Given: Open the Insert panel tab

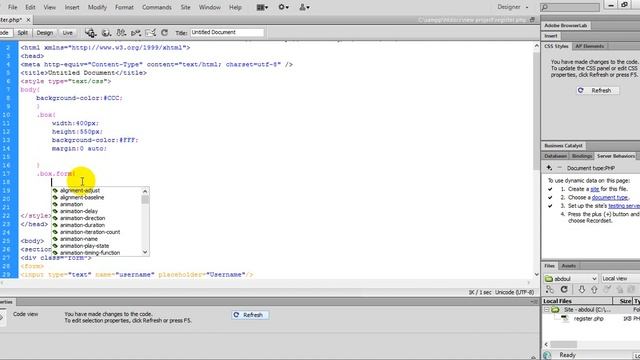Looking at the screenshot, I should coord(551,36).
